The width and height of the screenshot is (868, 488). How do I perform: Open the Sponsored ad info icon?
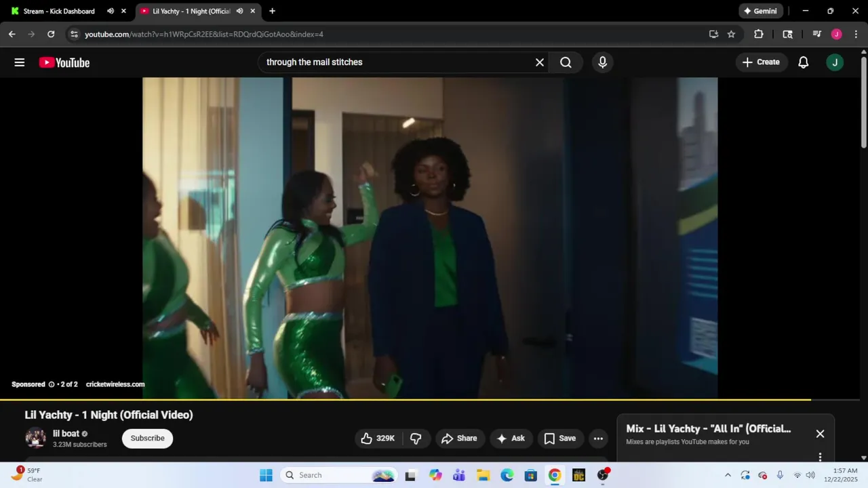[51, 384]
